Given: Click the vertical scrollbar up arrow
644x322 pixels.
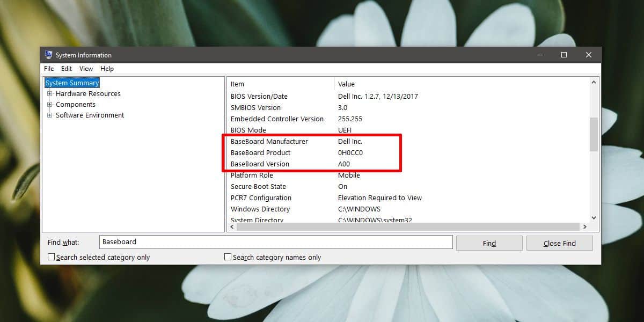Looking at the screenshot, I should point(594,83).
